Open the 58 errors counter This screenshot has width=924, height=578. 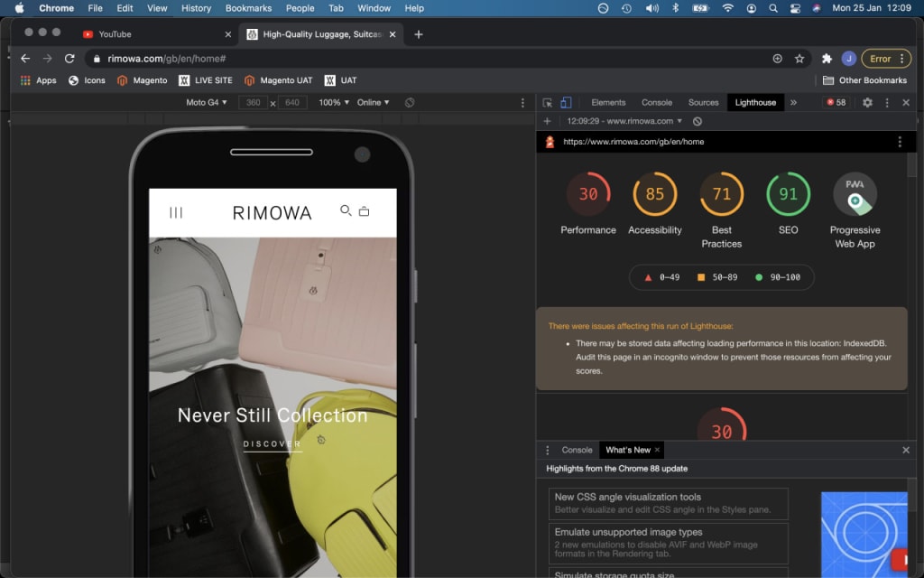(836, 103)
